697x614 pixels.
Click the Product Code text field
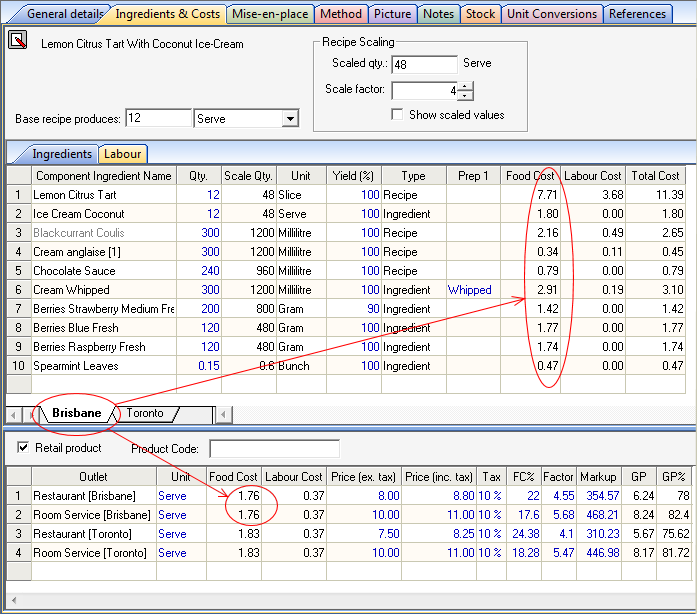pos(274,449)
